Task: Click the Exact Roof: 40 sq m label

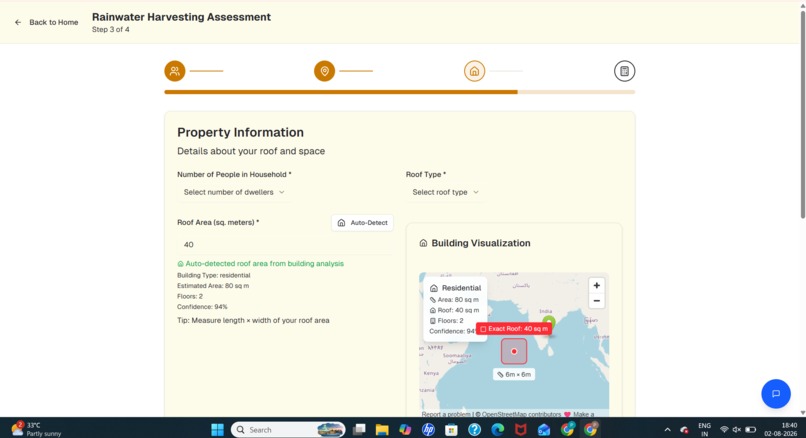Action: coord(514,329)
